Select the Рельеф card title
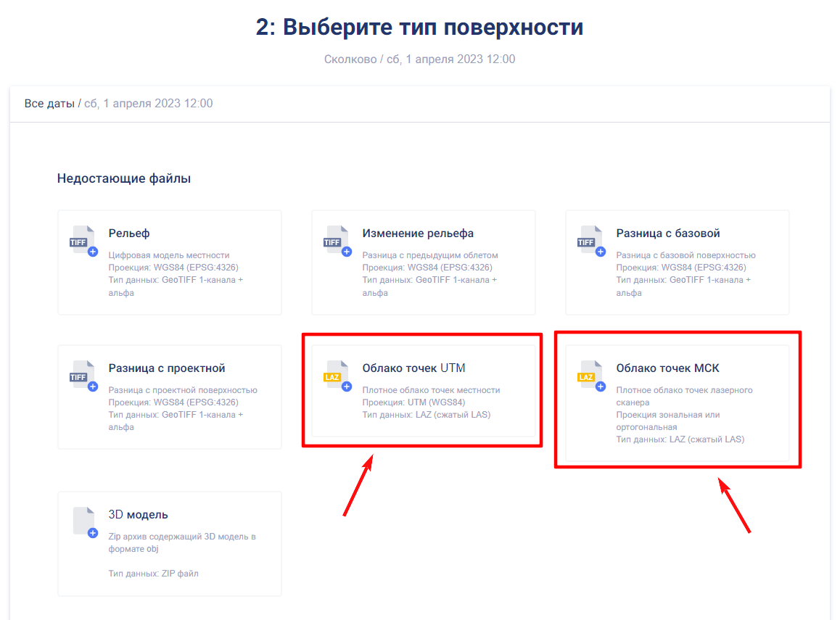840x620 pixels. 129,233
